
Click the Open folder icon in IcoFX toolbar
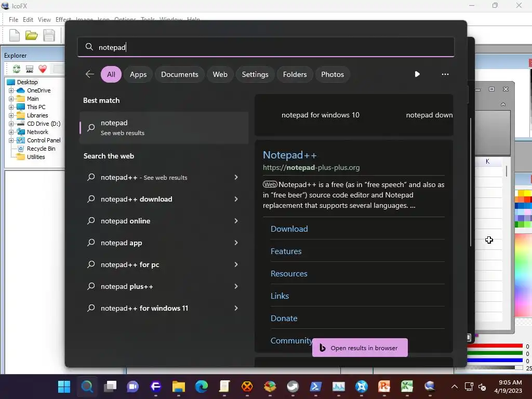tap(32, 35)
